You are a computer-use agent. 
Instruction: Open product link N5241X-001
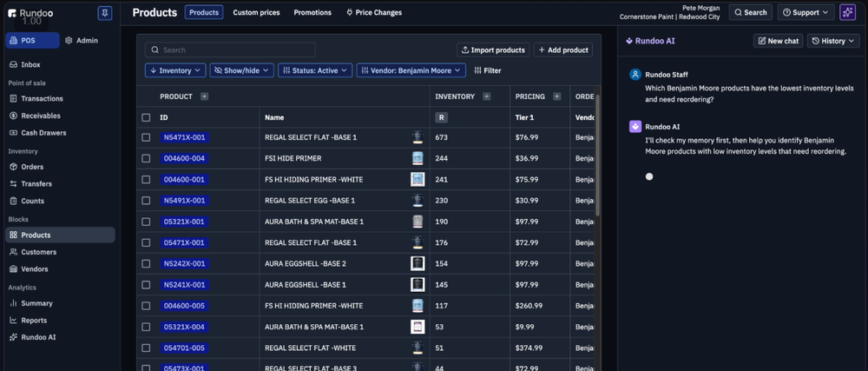[x=184, y=285]
